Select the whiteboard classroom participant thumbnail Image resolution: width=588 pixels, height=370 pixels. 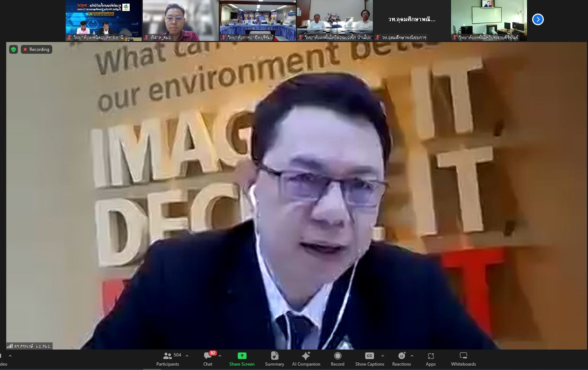click(x=489, y=20)
